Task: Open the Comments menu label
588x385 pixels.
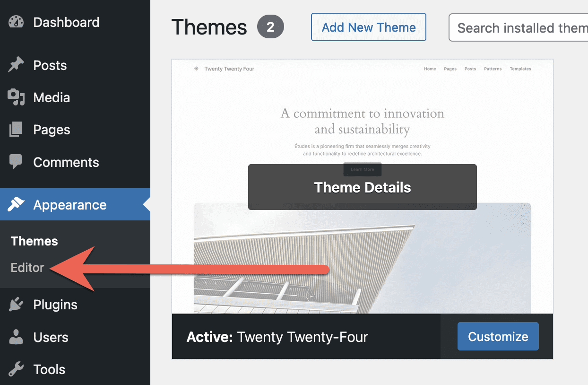Action: [66, 162]
